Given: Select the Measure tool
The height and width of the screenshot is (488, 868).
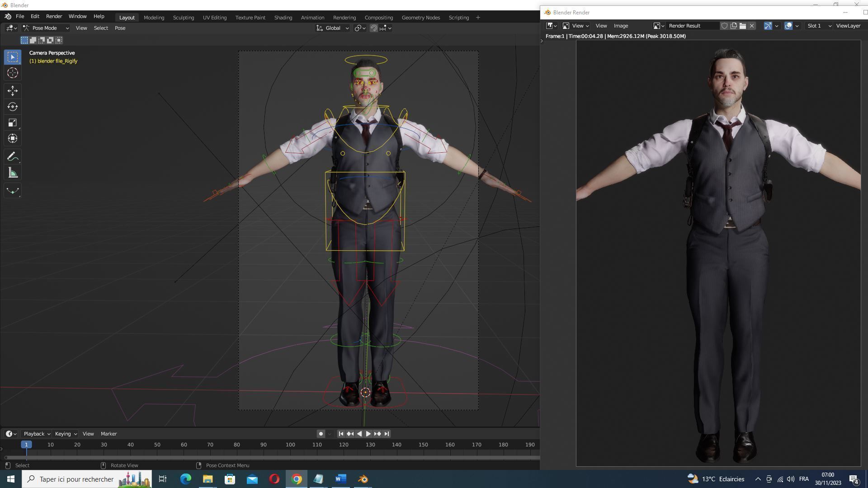Looking at the screenshot, I should pyautogui.click(x=13, y=173).
